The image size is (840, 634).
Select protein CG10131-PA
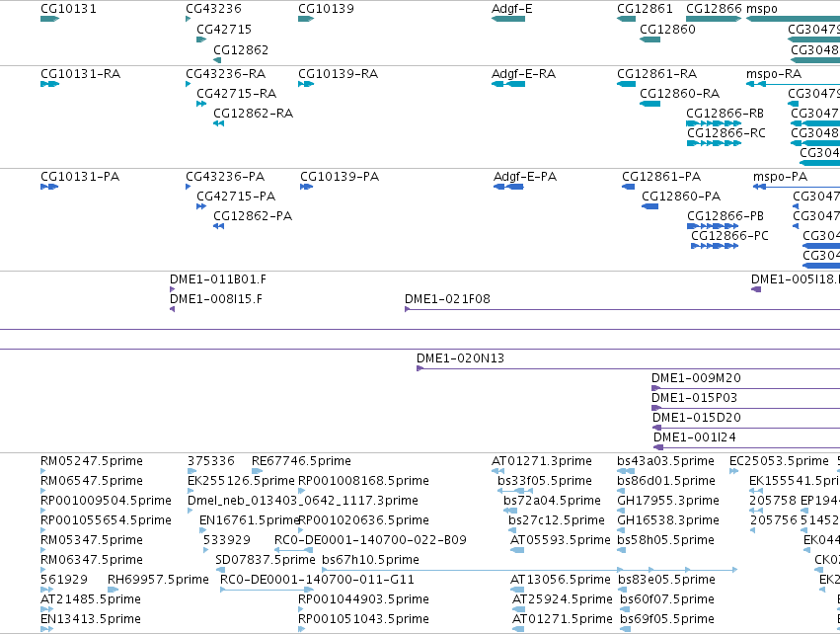(80, 177)
